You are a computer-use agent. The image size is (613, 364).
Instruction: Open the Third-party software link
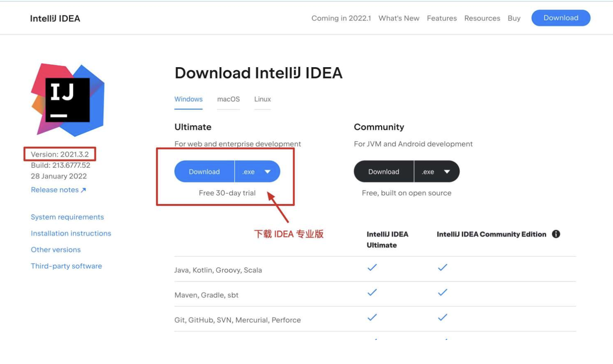[66, 266]
